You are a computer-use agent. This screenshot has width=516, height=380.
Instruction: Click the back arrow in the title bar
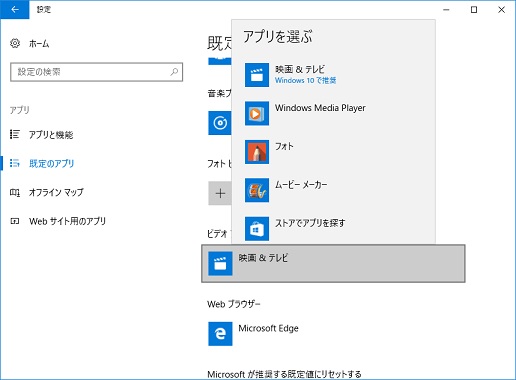tap(15, 10)
